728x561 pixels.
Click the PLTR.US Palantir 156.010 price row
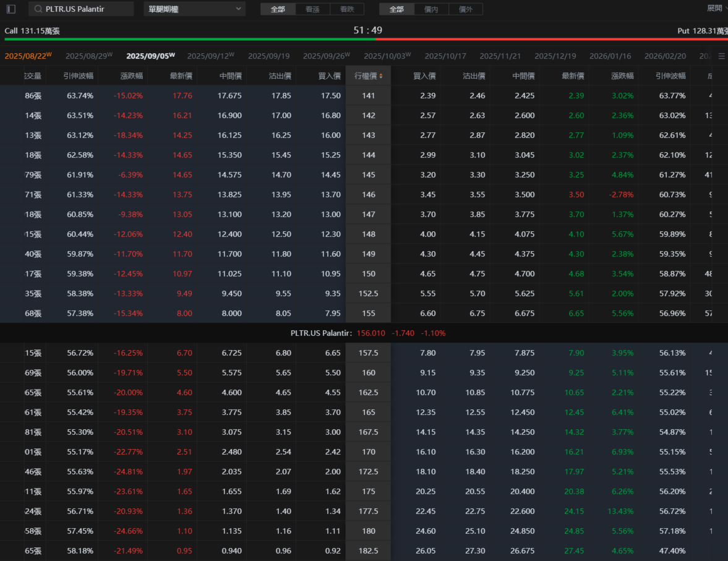(367, 333)
